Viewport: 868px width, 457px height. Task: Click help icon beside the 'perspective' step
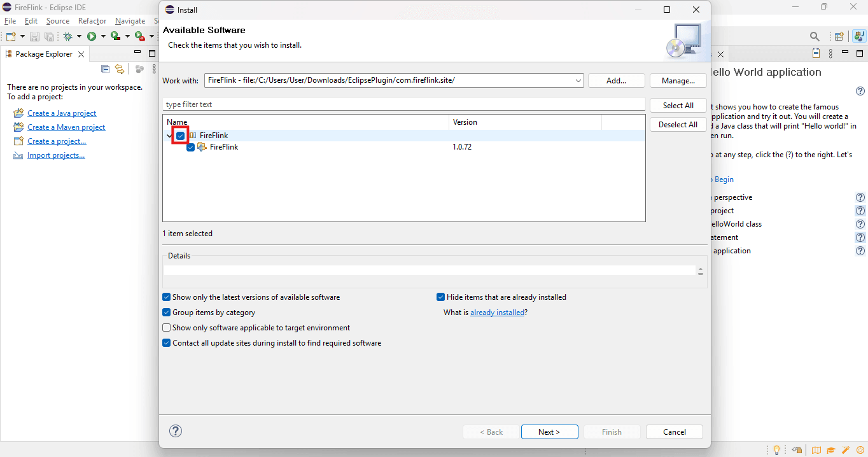[x=860, y=197]
